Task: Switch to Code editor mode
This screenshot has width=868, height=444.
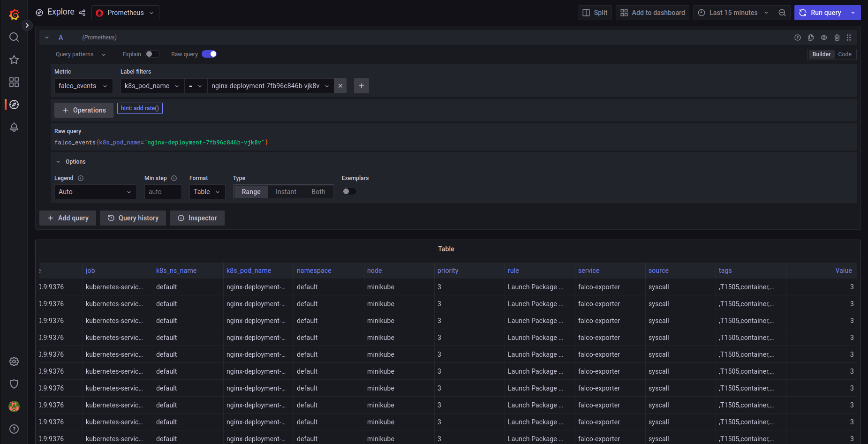Action: point(845,54)
